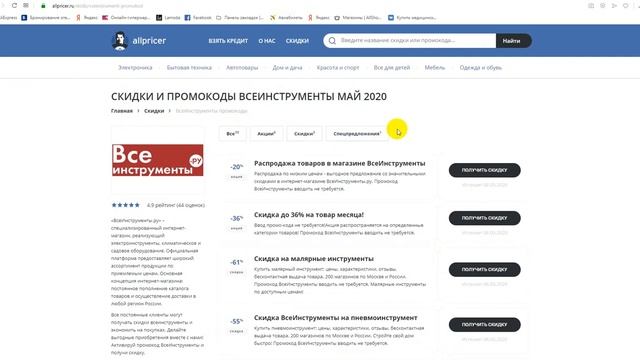640x360 pixels.
Task: Select the Красота и спорт category
Action: [x=338, y=68]
